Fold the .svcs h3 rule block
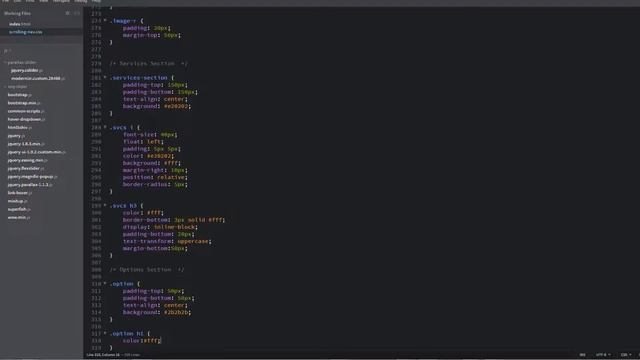 click(105, 205)
